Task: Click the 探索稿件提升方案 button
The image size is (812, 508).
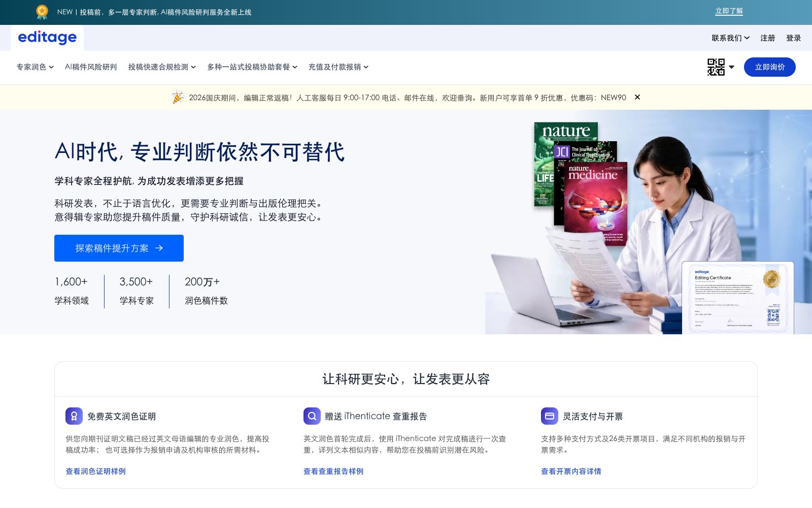Action: 119,248
